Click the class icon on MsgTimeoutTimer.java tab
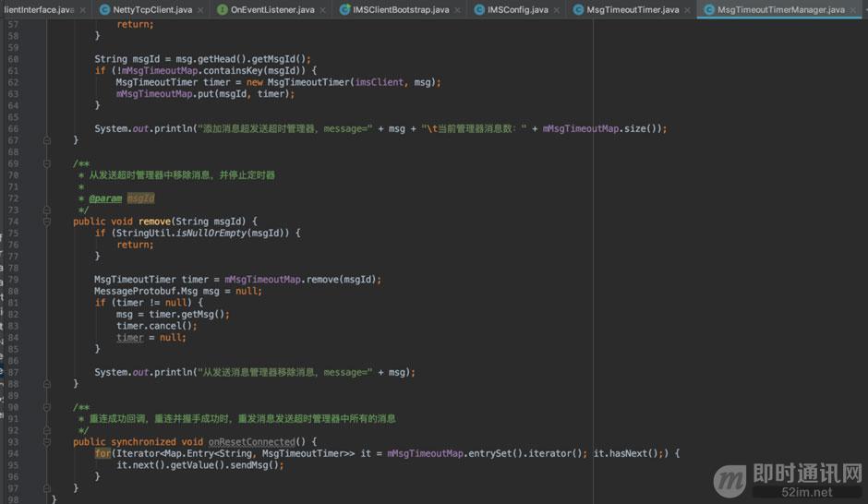The height and width of the screenshot is (504, 868). tap(578, 9)
